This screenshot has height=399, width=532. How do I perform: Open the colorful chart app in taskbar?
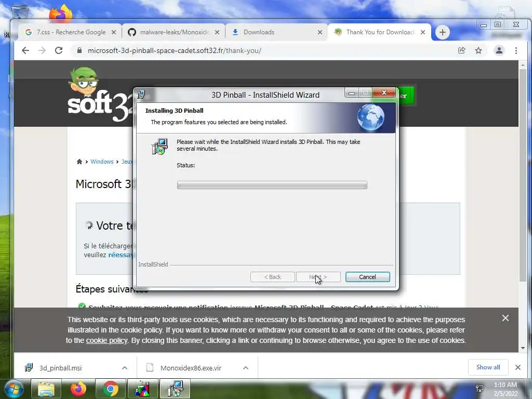tap(142, 389)
